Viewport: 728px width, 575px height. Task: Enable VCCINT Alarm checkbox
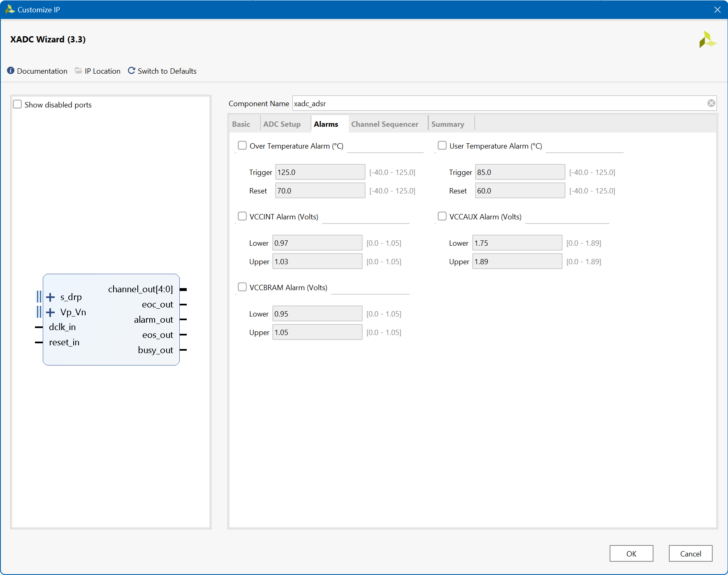(242, 216)
